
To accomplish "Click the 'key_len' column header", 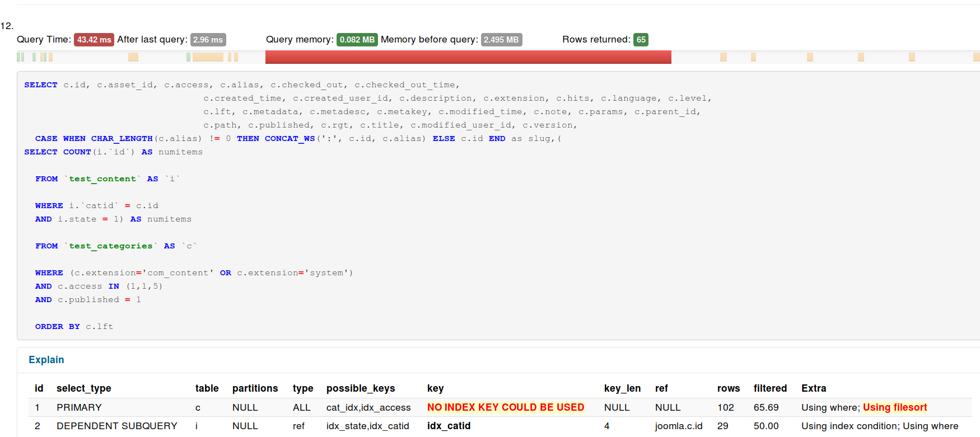I will (x=622, y=388).
